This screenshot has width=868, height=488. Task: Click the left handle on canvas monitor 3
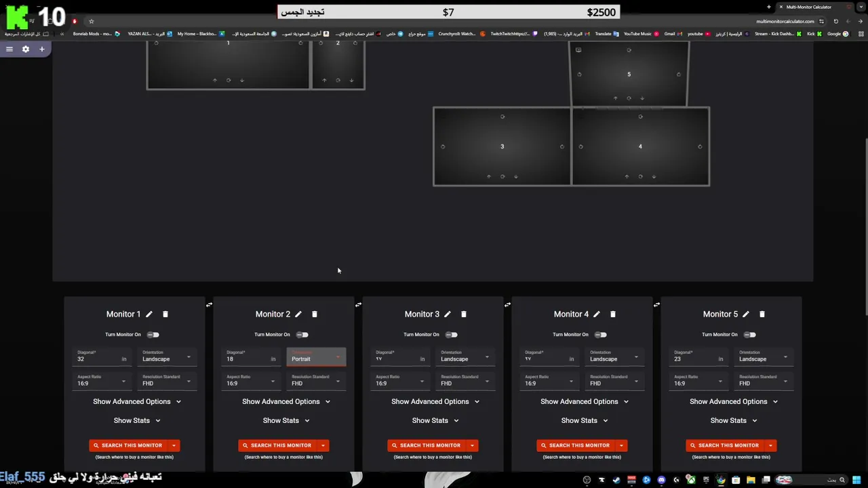[443, 146]
